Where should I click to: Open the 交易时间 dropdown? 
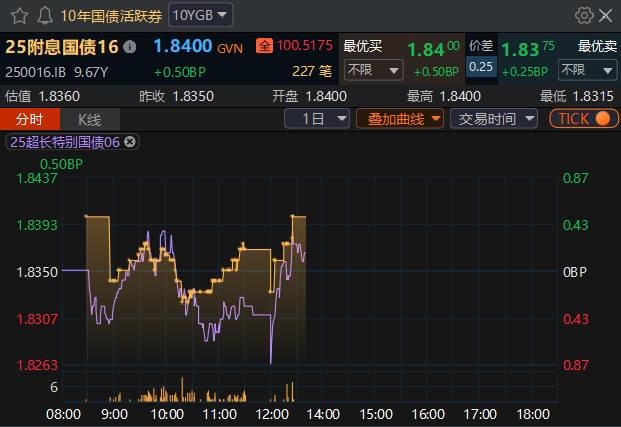tap(494, 119)
